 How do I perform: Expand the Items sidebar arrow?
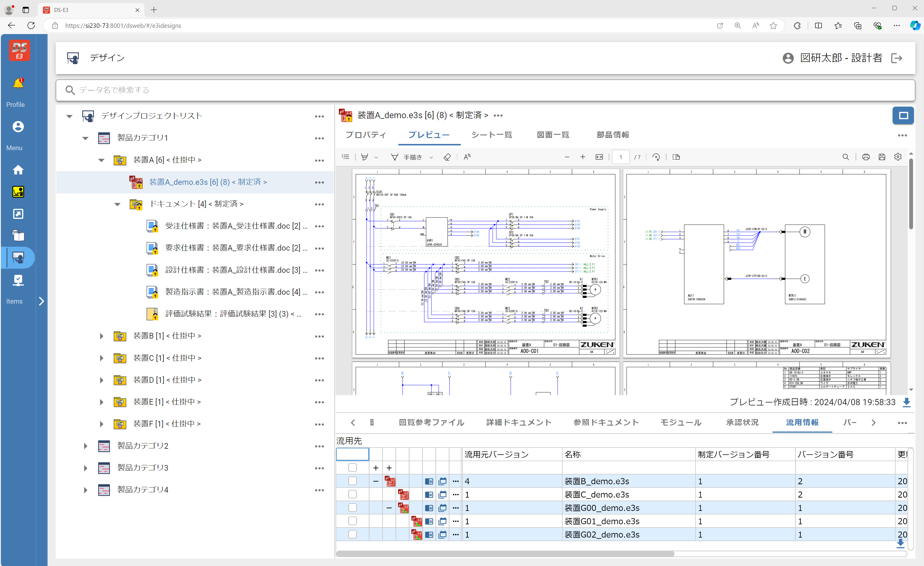(x=41, y=301)
